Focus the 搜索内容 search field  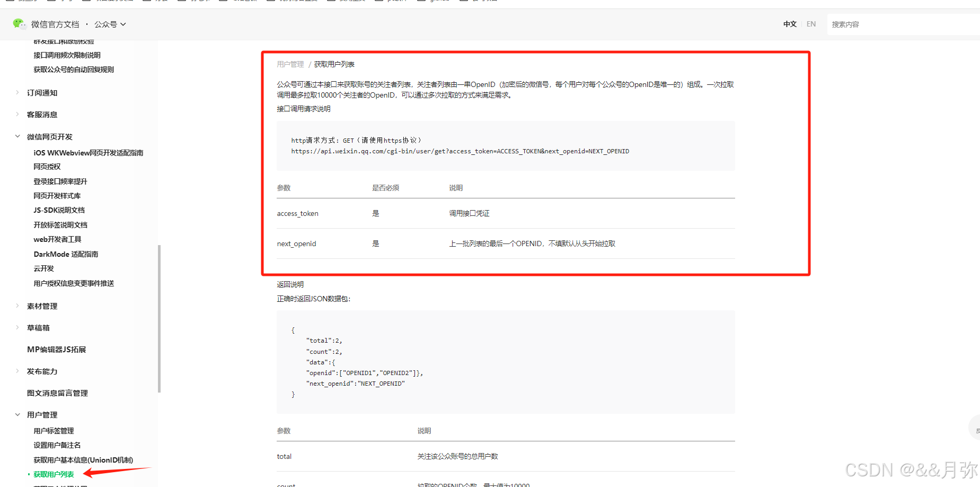(x=903, y=24)
